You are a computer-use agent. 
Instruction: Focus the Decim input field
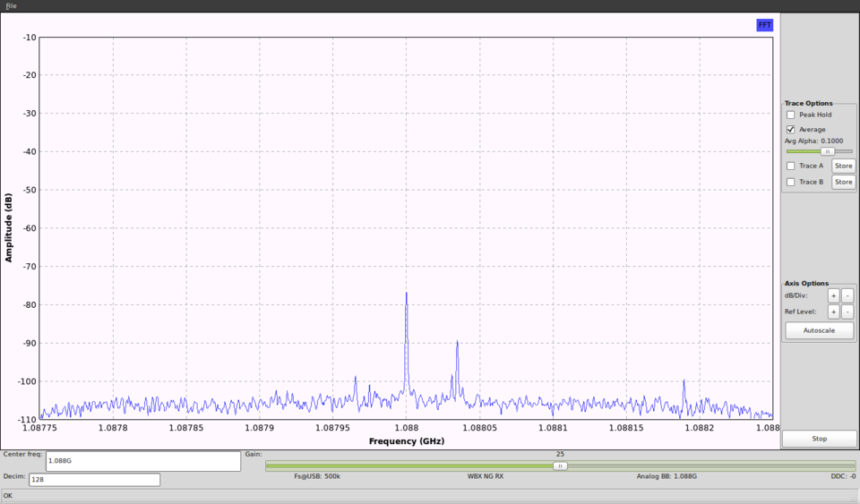click(94, 480)
